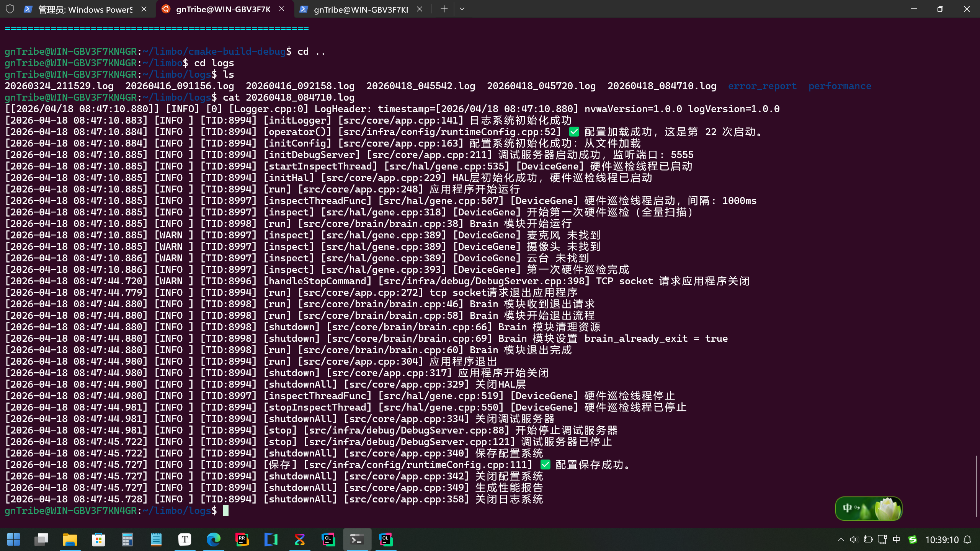This screenshot has height=551, width=980.
Task: Click the shield icon in the title bar
Action: point(10,9)
